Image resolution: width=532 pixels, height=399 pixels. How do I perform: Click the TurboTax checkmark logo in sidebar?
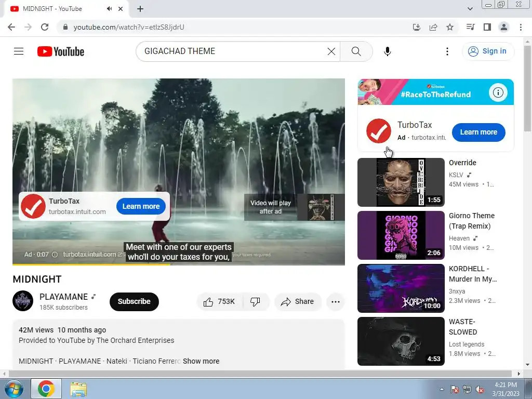click(x=379, y=131)
